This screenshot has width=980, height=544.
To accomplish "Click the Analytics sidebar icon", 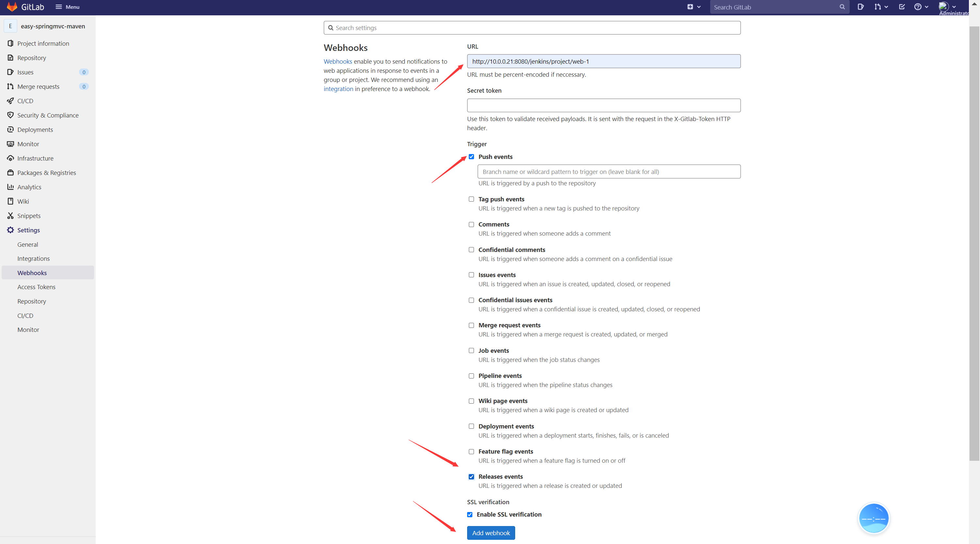I will click(x=10, y=186).
